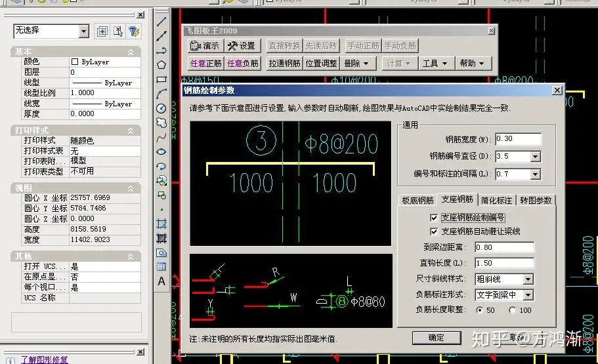
Task: Open the 无选择 object selection dropdown
Action: click(84, 31)
